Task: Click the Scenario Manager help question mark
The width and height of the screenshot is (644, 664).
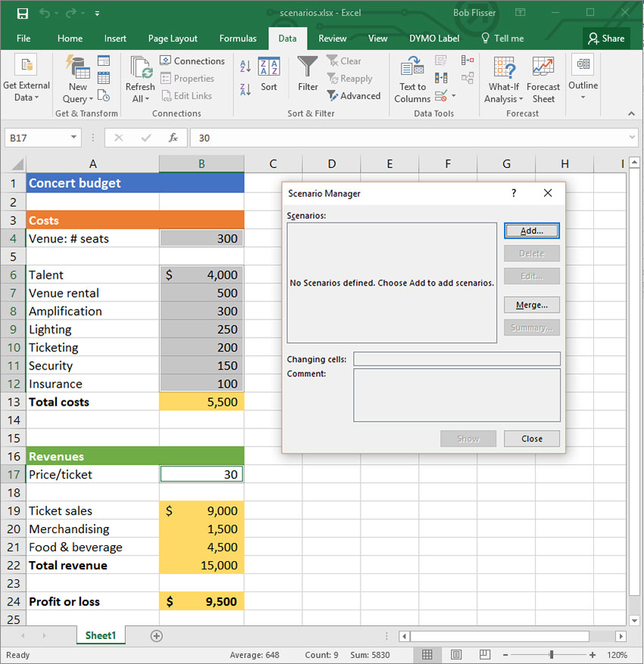Action: [514, 193]
